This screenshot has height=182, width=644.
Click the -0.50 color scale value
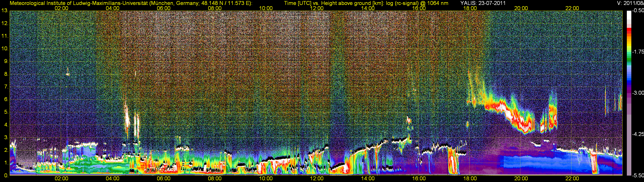(x=638, y=11)
